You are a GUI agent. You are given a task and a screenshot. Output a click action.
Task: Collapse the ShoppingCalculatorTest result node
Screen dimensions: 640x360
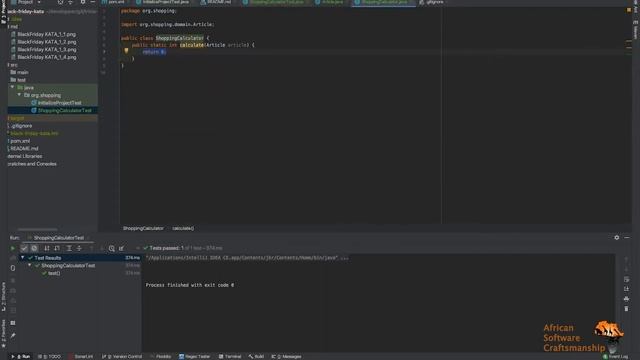click(x=29, y=265)
